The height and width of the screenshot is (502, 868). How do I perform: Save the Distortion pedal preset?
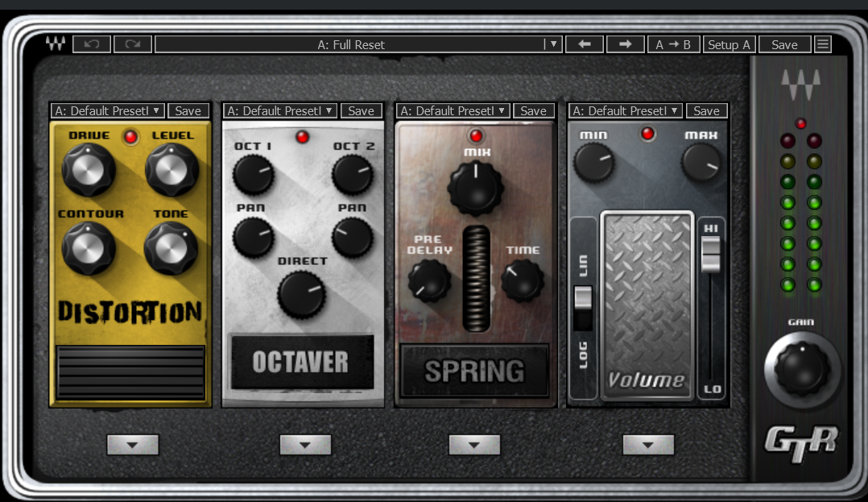click(x=188, y=111)
